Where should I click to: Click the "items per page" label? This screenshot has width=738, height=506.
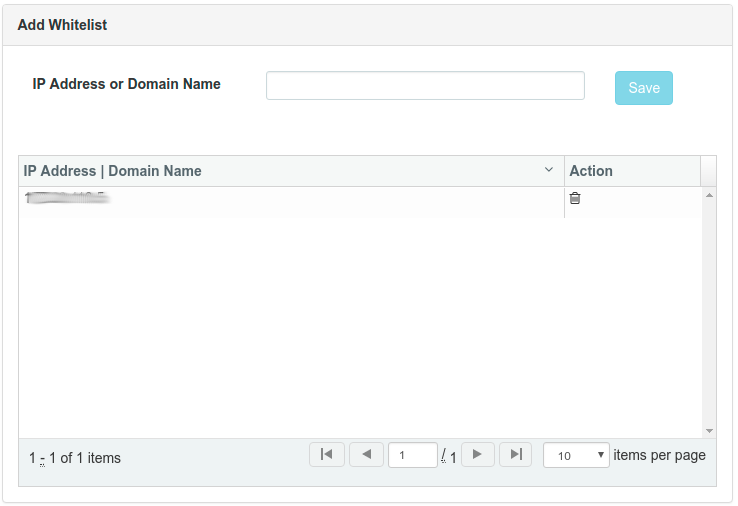(x=659, y=455)
